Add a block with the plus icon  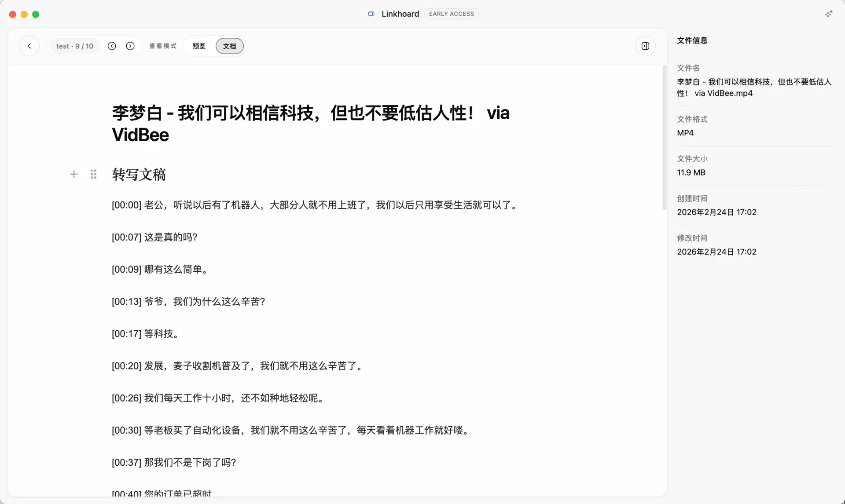coord(74,175)
